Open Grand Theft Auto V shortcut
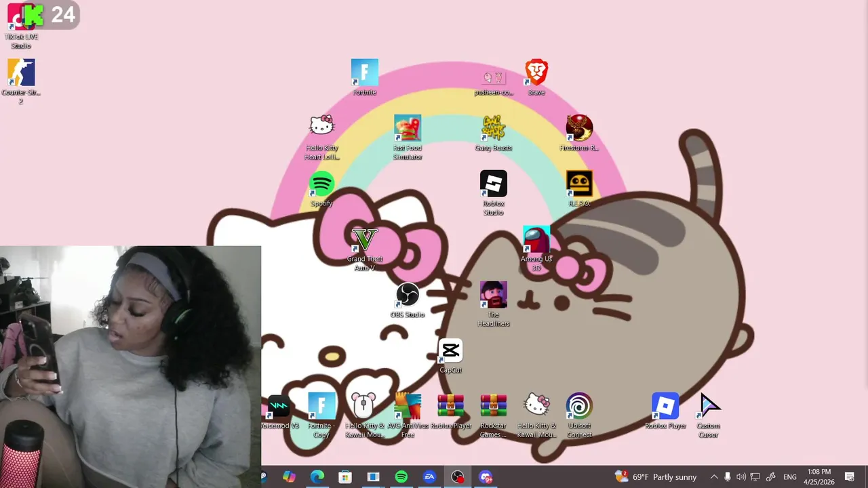This screenshot has width=868, height=488. [365, 249]
